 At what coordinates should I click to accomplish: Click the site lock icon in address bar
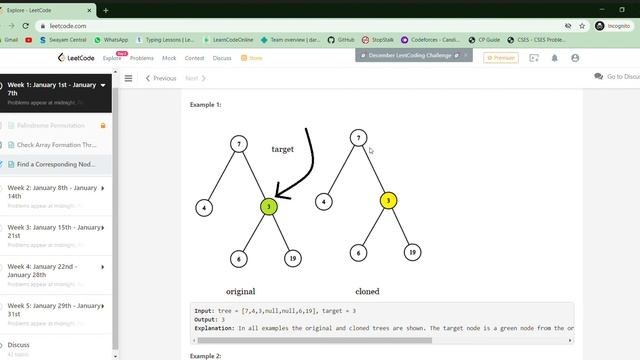point(42,26)
